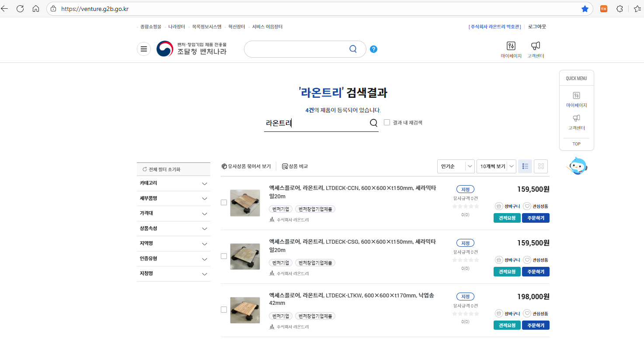Image resolution: width=644 pixels, height=345 pixels.
Task: Open the hamburger menu beside the logo
Action: [x=144, y=49]
